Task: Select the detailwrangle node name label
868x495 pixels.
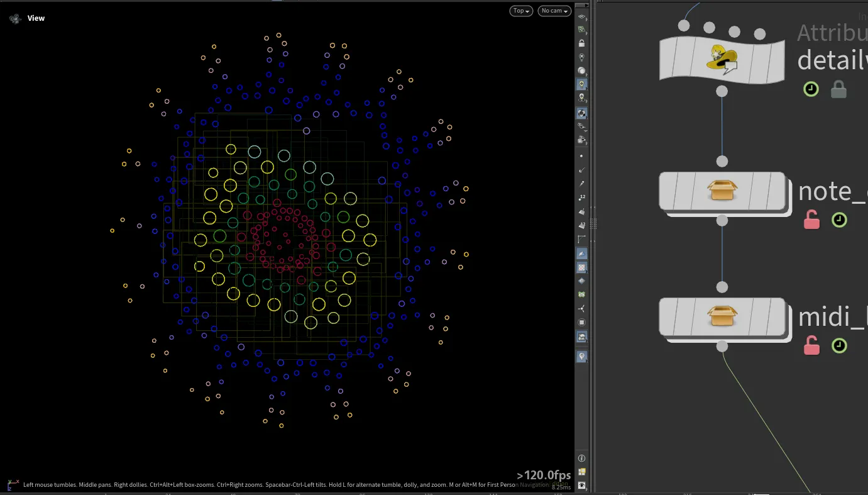Action: (x=831, y=60)
